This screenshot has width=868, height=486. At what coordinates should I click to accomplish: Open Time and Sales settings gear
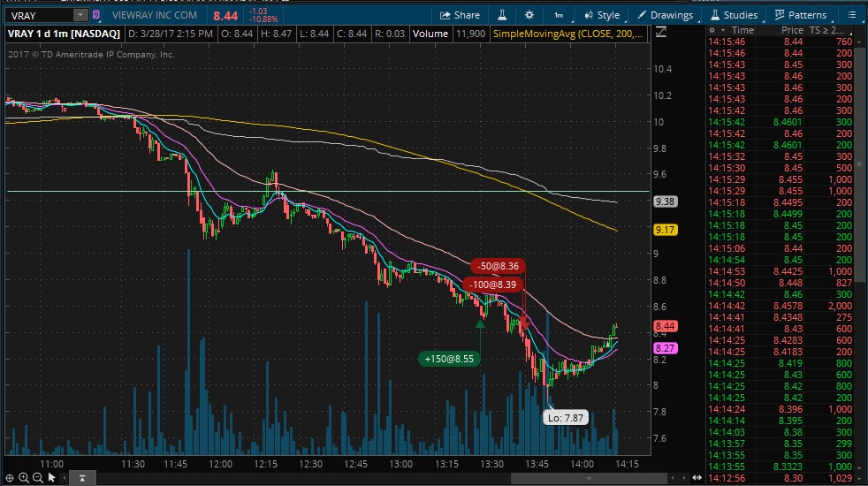pos(712,30)
